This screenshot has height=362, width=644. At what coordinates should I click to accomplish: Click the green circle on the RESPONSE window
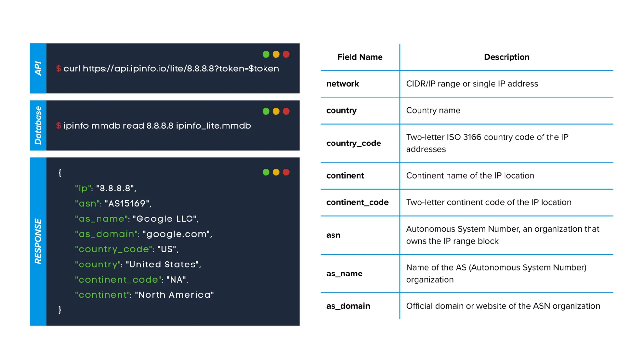(266, 172)
